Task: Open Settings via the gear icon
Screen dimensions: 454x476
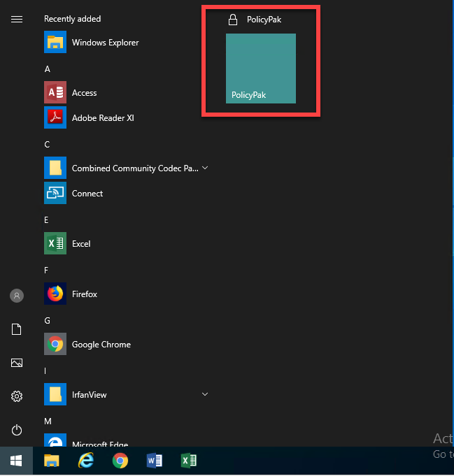Action: [x=17, y=396]
